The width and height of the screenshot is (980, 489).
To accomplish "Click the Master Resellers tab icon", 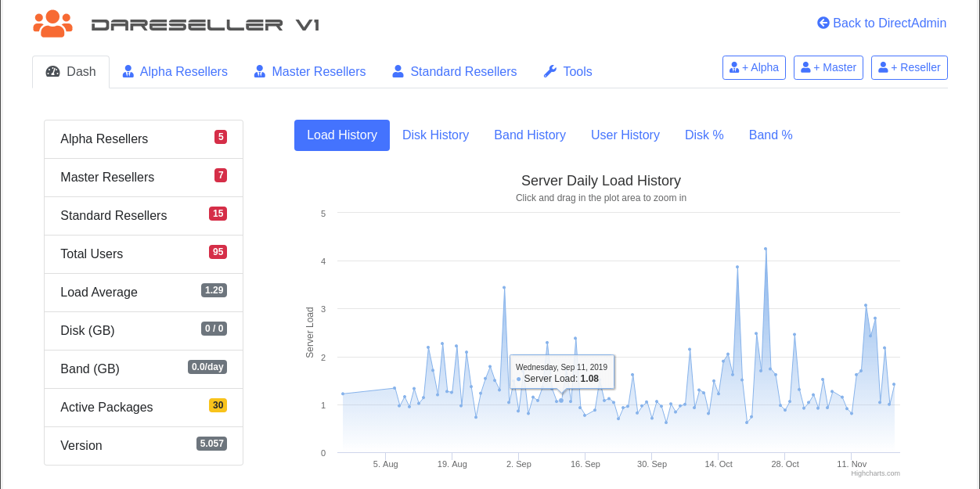I will [x=260, y=71].
